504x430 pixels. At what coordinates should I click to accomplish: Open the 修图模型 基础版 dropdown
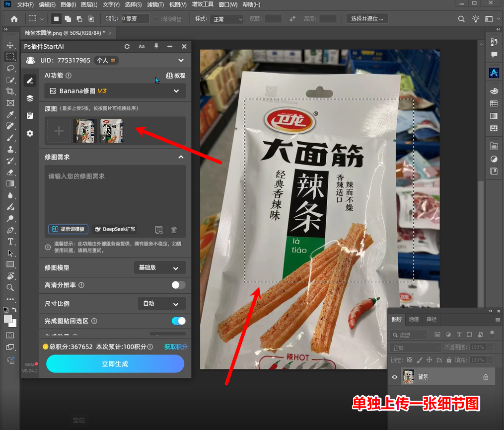pyautogui.click(x=160, y=267)
